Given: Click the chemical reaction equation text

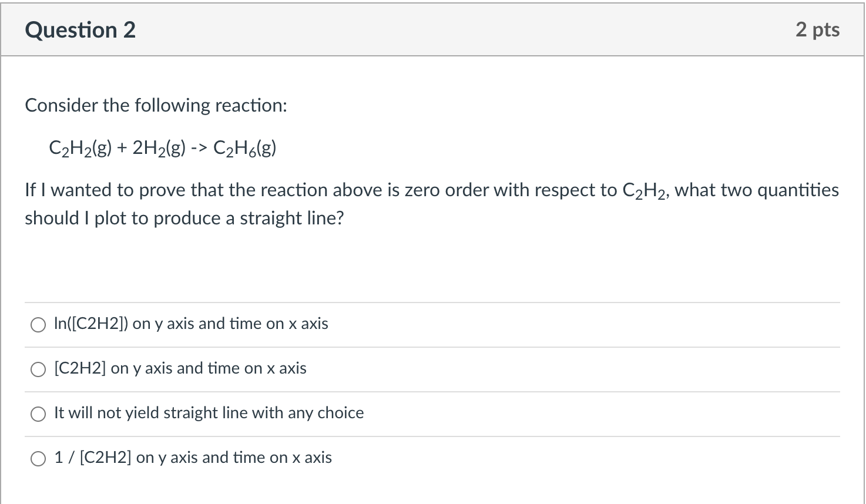Looking at the screenshot, I should click(x=163, y=147).
